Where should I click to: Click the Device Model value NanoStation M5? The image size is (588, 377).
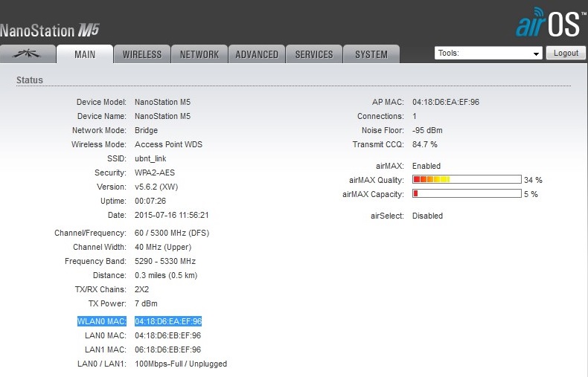pyautogui.click(x=163, y=102)
